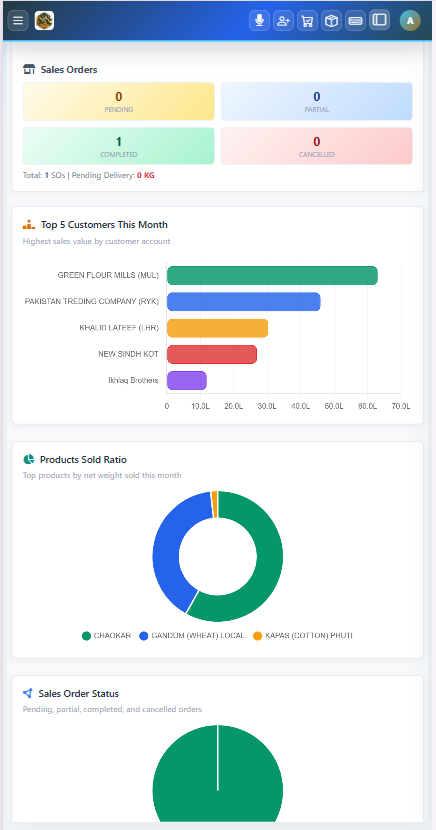This screenshot has height=830, width=436.
Task: Toggle GANDUM (WHEAT) LOCAL legend item
Action: point(192,635)
